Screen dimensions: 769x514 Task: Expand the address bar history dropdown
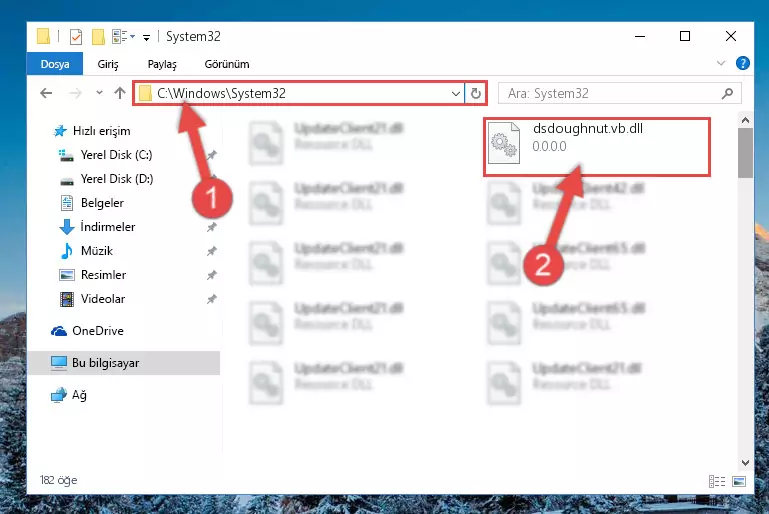(x=456, y=93)
